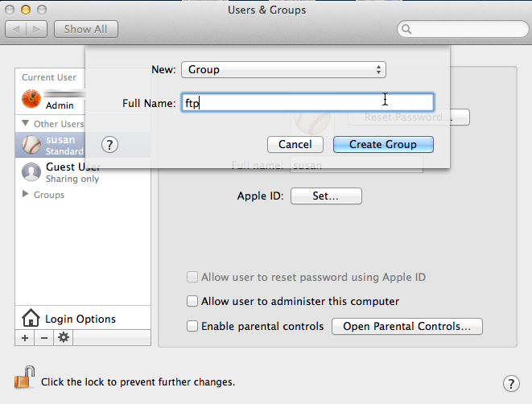This screenshot has width=532, height=404.
Task: Click the add user plus button
Action: coord(25,337)
